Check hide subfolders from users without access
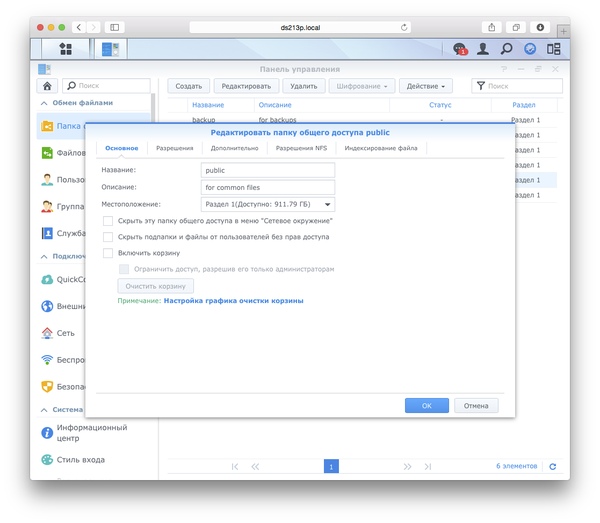Screen dimensions: 600x523 (108, 237)
